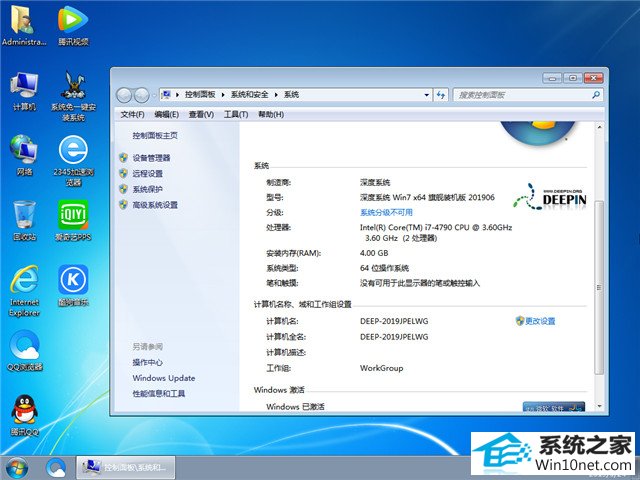Open the Windows Update sidebar link

(x=164, y=378)
